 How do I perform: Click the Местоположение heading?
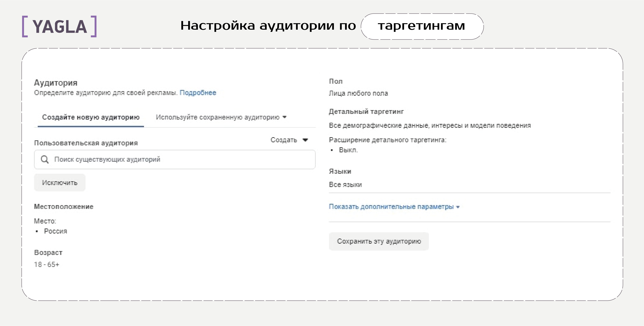(64, 207)
